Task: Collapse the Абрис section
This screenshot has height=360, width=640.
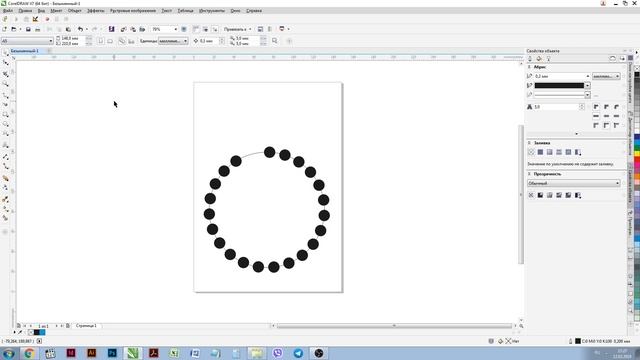Action: [x=529, y=67]
